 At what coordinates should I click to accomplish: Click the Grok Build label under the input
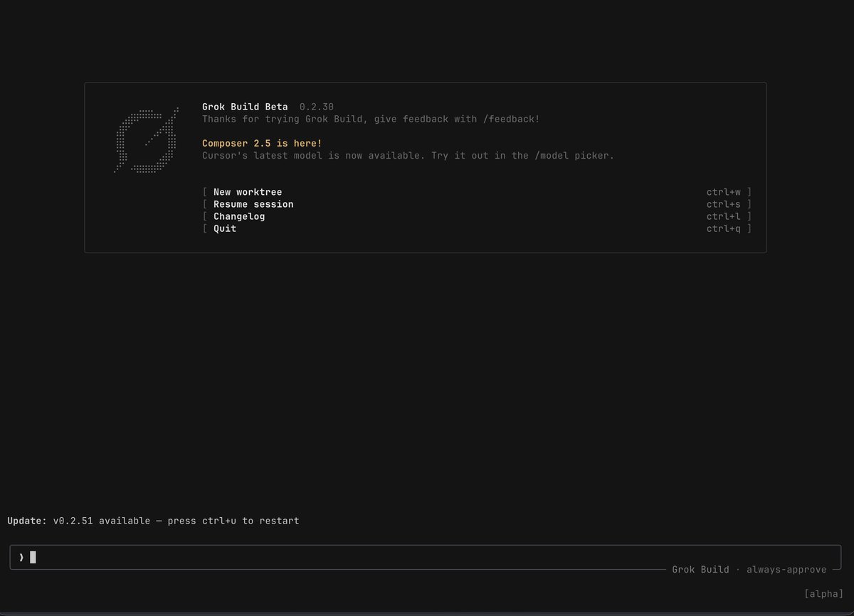[700, 569]
